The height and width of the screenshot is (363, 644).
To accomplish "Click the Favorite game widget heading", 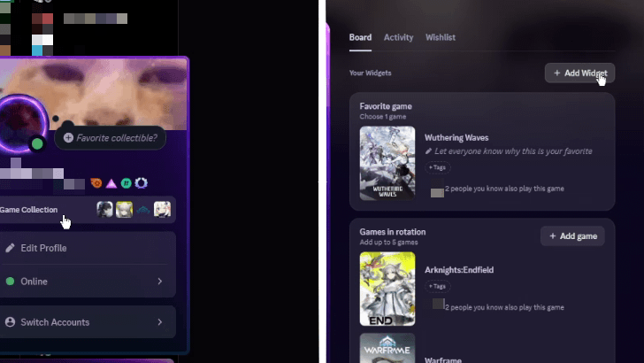I will point(386,106).
